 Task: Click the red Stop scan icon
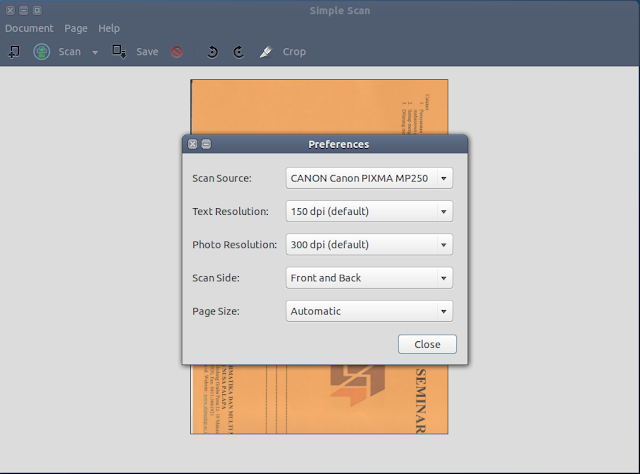point(177,52)
